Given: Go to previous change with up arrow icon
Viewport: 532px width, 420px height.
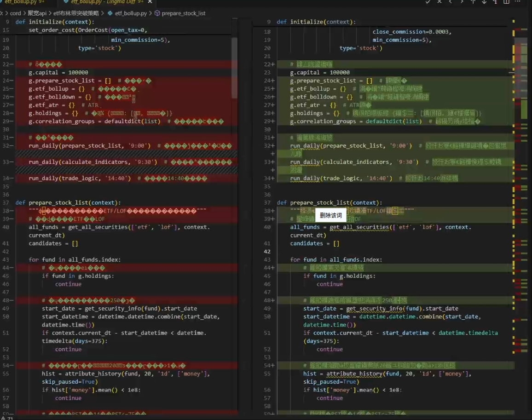Looking at the screenshot, I should coord(473,2).
